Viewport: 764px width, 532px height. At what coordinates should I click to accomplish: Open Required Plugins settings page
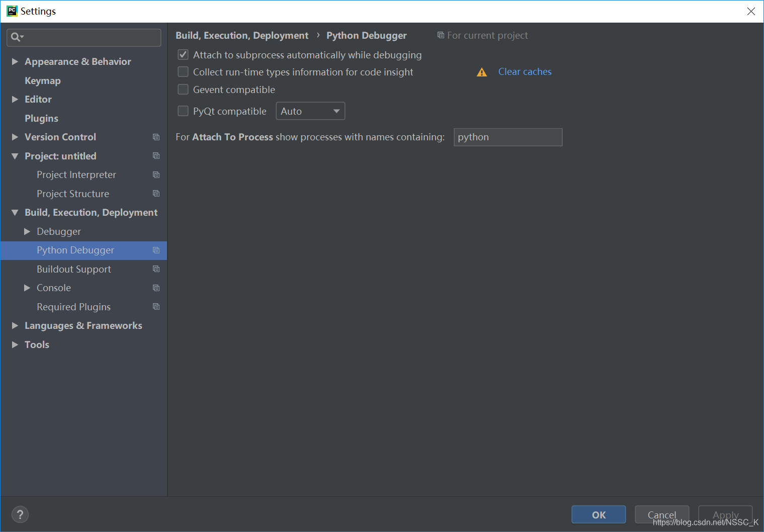(x=73, y=307)
